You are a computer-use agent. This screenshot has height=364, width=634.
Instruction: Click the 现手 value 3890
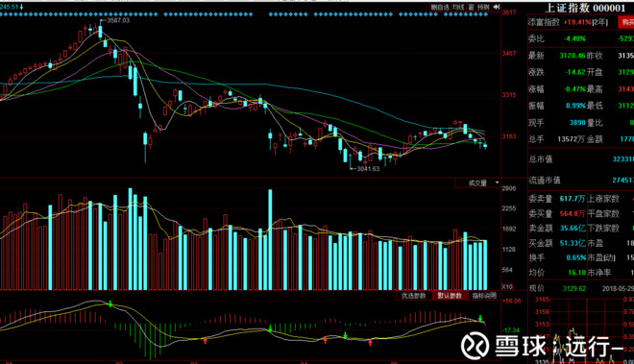click(577, 123)
